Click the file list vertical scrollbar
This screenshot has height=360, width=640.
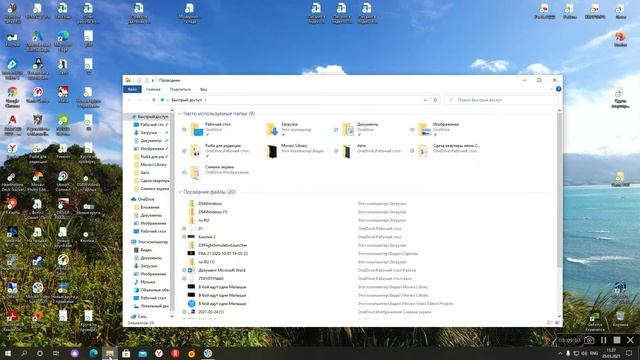[559, 190]
